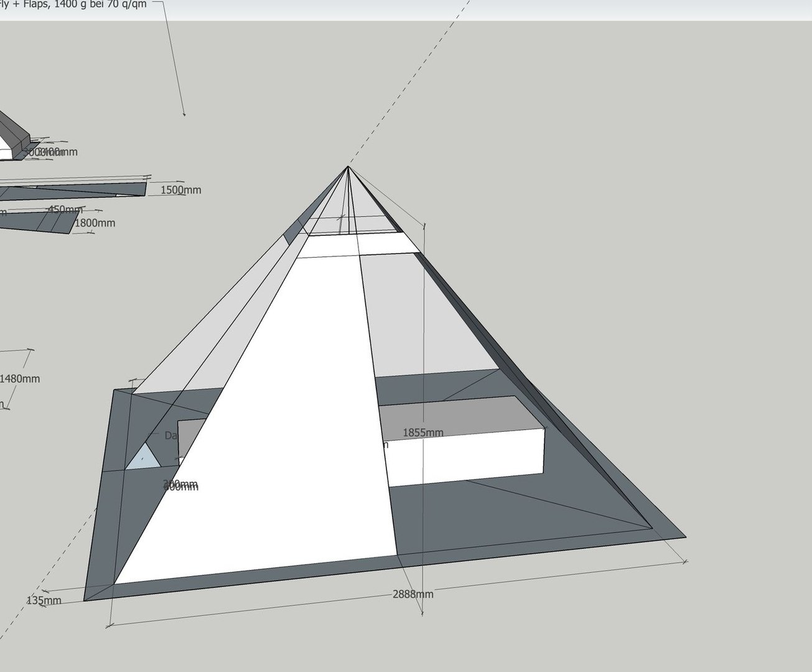Click the 1800mm dimension label
Image resolution: width=812 pixels, height=672 pixels.
tap(95, 223)
